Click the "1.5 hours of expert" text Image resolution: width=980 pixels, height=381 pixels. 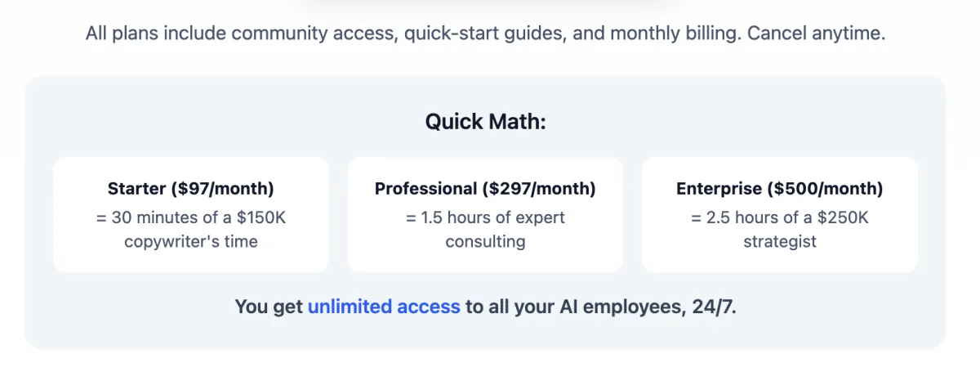[493, 217]
